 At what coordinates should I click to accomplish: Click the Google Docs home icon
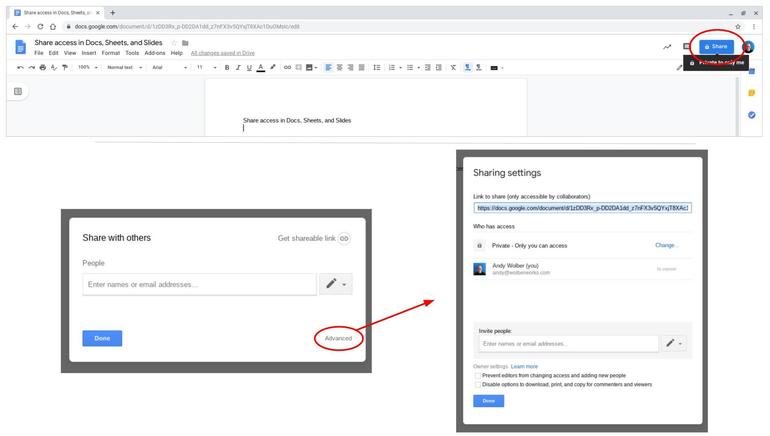tap(20, 47)
